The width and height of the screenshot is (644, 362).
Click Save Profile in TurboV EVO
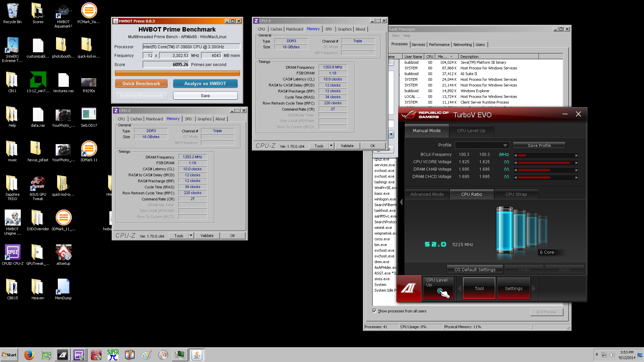point(539,145)
